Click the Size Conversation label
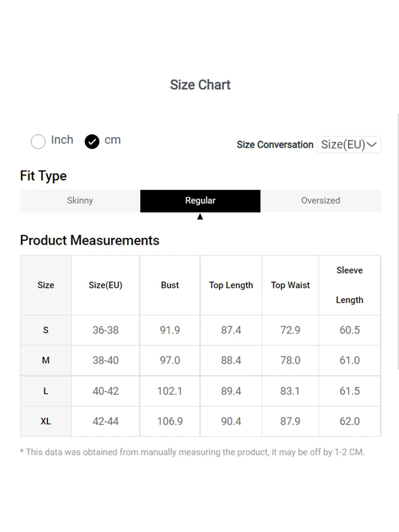The width and height of the screenshot is (399, 532). coord(275,145)
